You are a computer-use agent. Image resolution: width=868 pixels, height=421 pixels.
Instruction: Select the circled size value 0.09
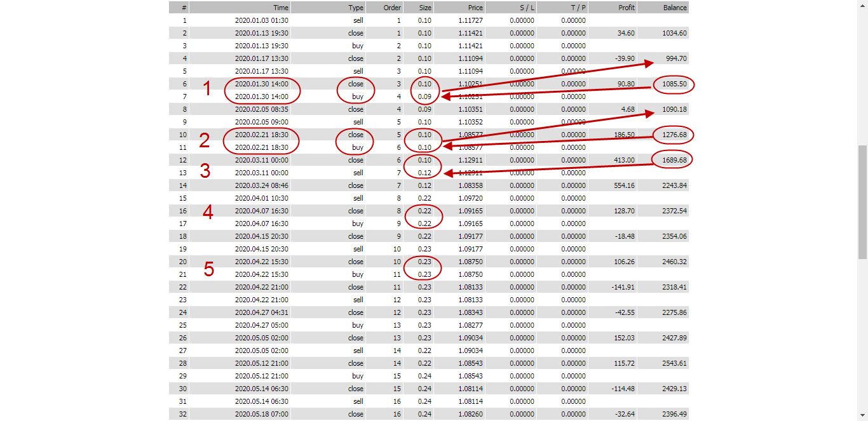(x=424, y=97)
